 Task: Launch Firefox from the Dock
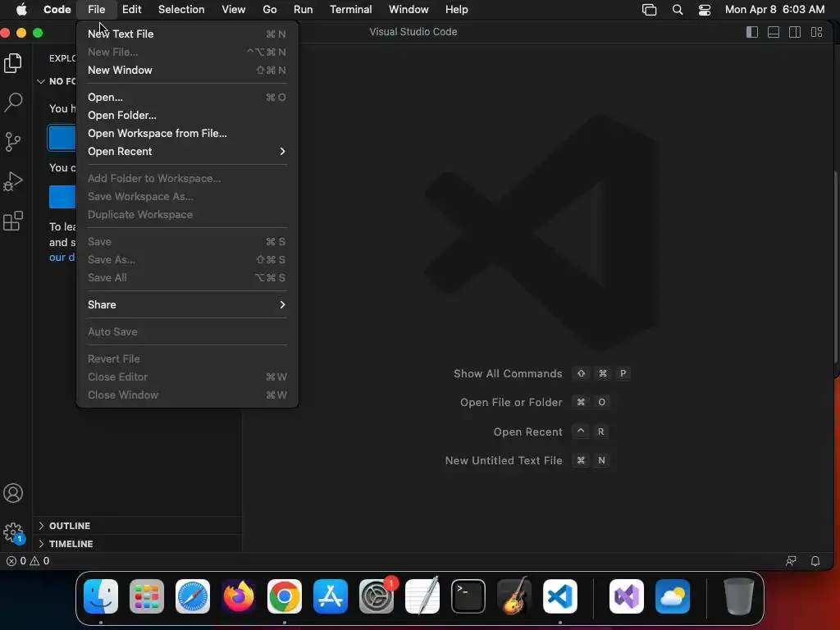tap(239, 596)
